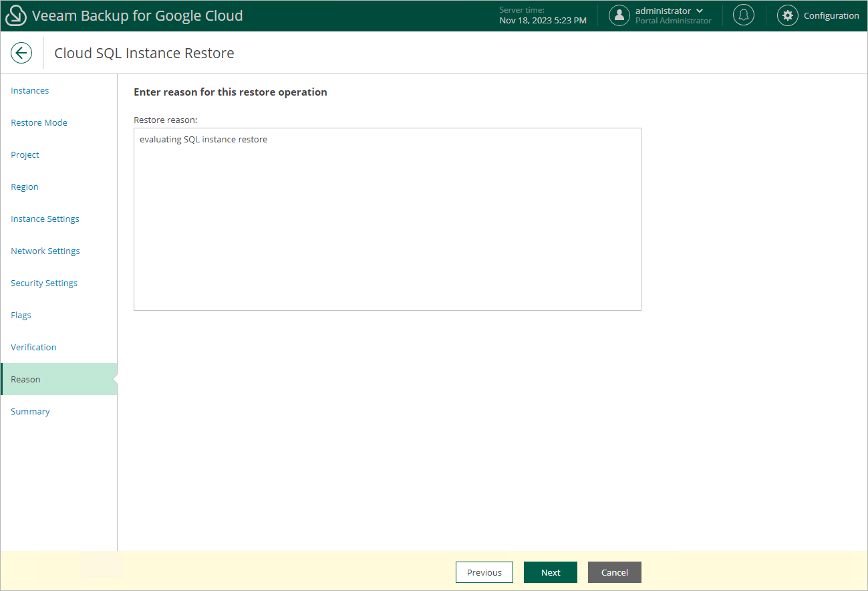Click the Previous button
This screenshot has height=591, width=868.
(x=484, y=572)
